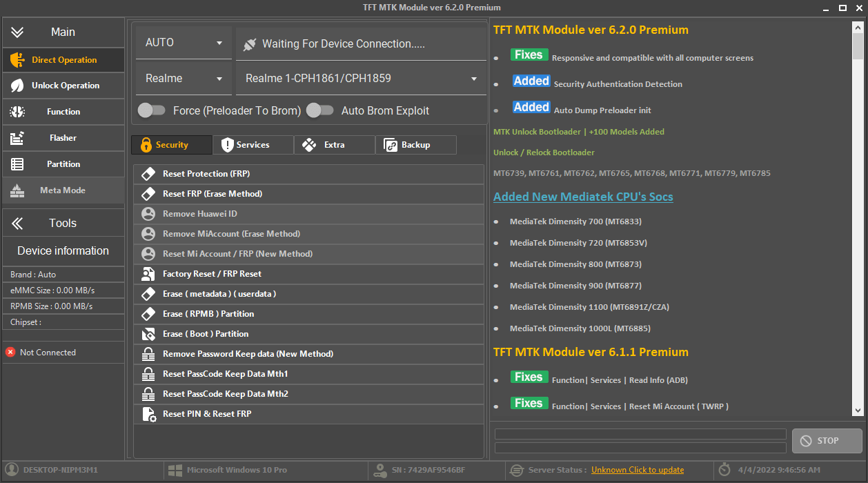Click the Unknown Click to update link
The image size is (868, 483).
[x=637, y=469]
